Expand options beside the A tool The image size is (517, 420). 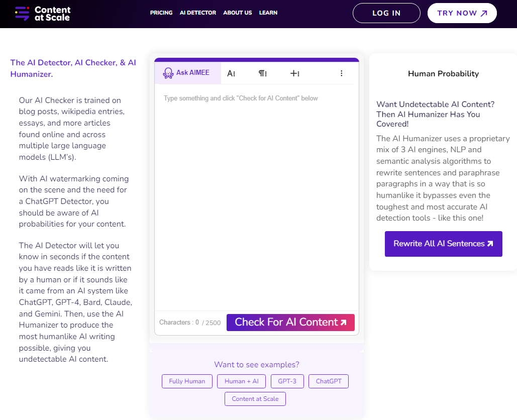pos(234,73)
